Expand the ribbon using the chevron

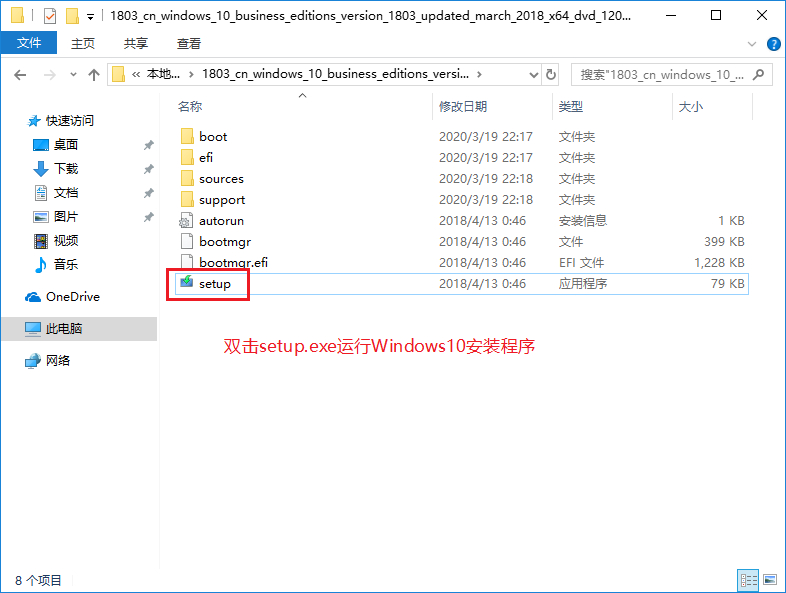point(753,44)
